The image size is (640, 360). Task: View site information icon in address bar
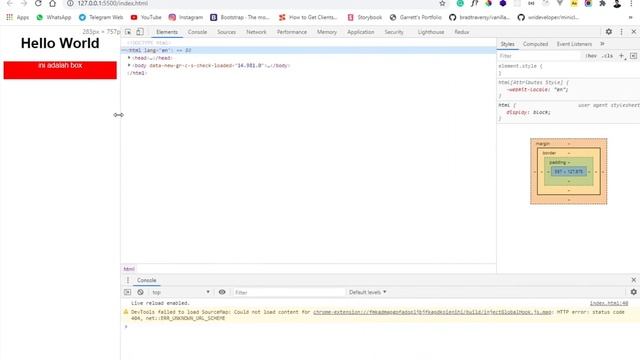70,3
